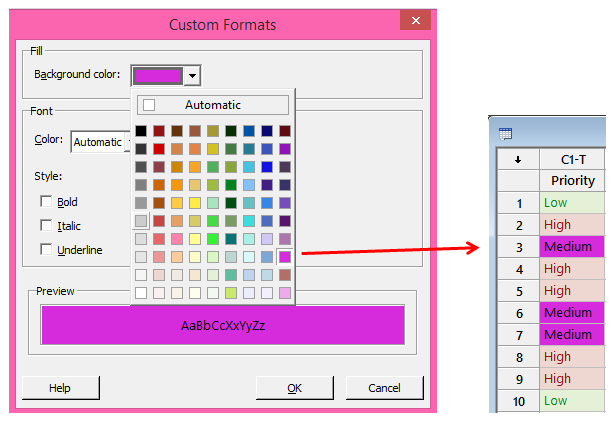Select the black swatch in the palette
The height and width of the screenshot is (422, 614).
click(x=141, y=131)
